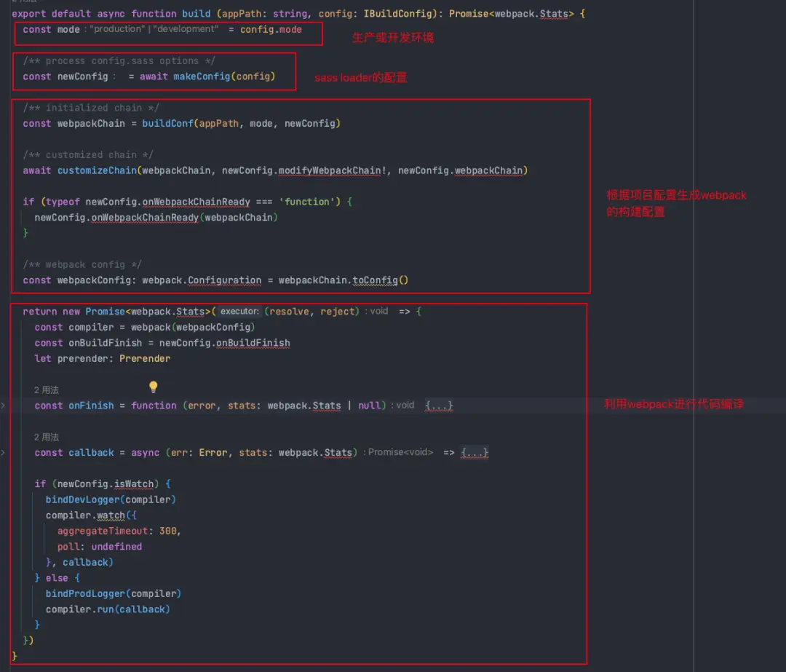Click the webpack(webpackConfig) compiler call
The width and height of the screenshot is (786, 672).
(192, 327)
